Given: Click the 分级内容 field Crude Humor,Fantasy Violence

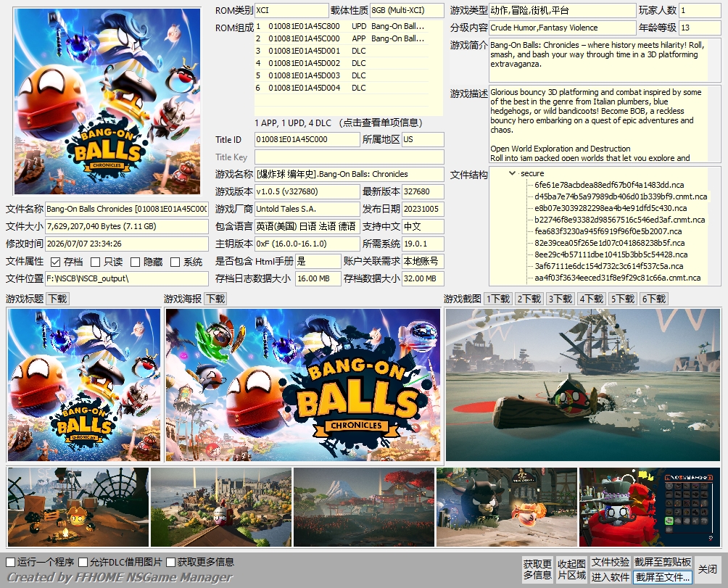Looking at the screenshot, I should (x=562, y=28).
